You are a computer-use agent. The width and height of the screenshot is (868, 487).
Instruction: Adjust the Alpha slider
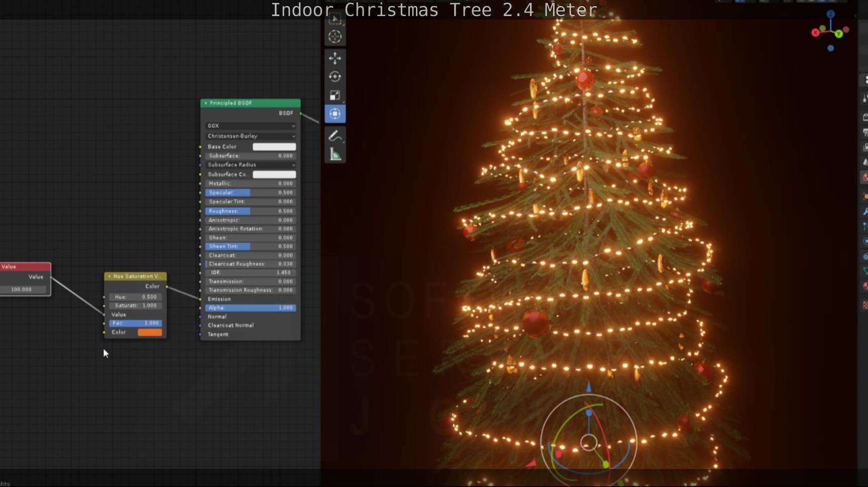[251, 308]
